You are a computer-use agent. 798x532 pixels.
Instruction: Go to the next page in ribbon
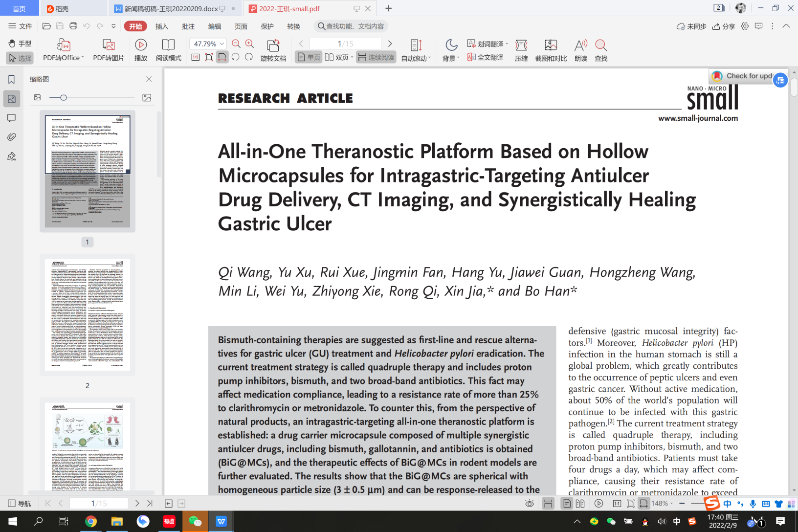tap(390, 44)
